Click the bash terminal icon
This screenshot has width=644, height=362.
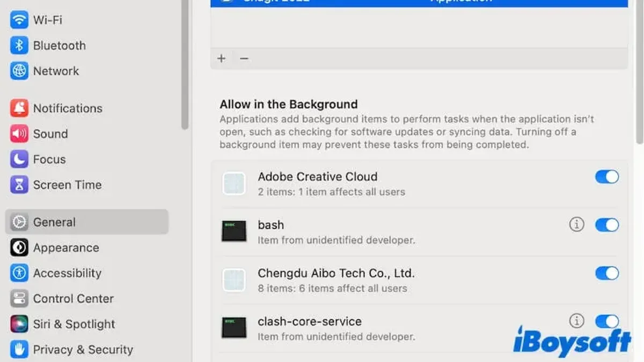(234, 231)
